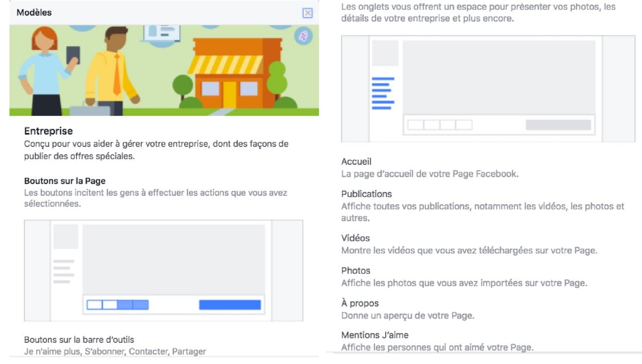
Task: Click the blue call-to-action button in preview
Action: click(230, 305)
